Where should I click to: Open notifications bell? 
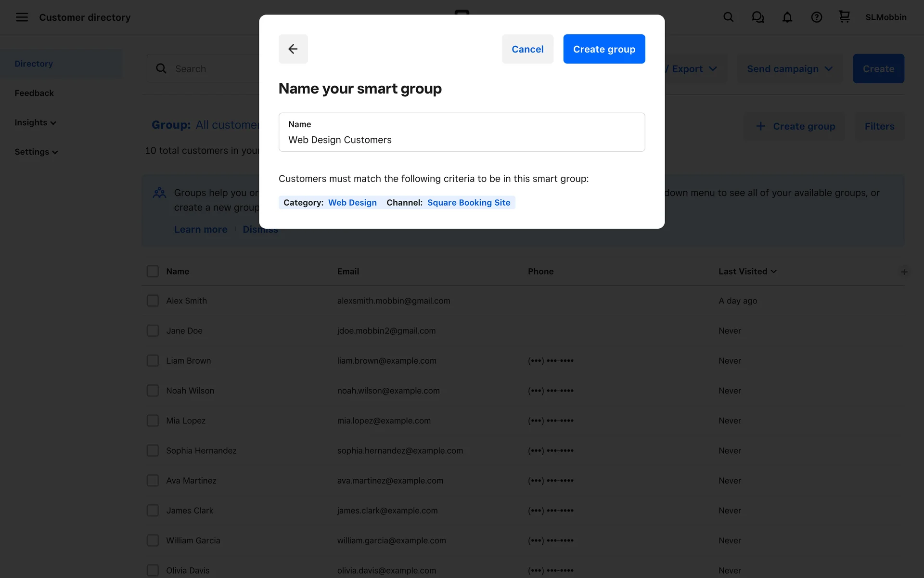[787, 17]
